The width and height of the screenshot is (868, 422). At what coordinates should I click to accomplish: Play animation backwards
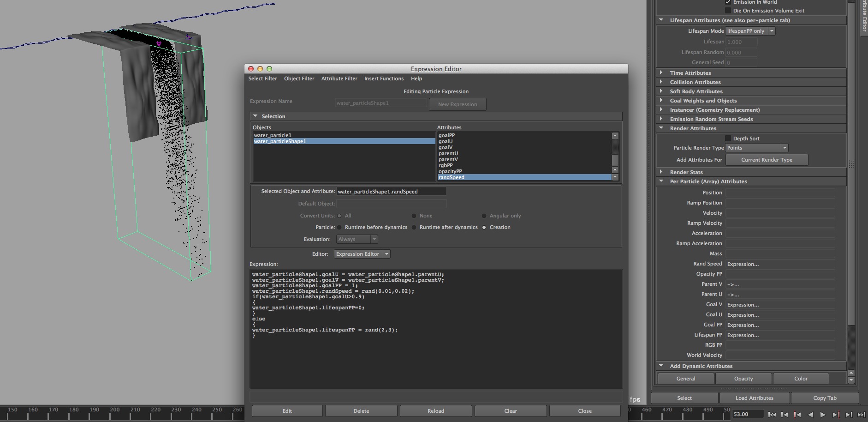pos(810,415)
